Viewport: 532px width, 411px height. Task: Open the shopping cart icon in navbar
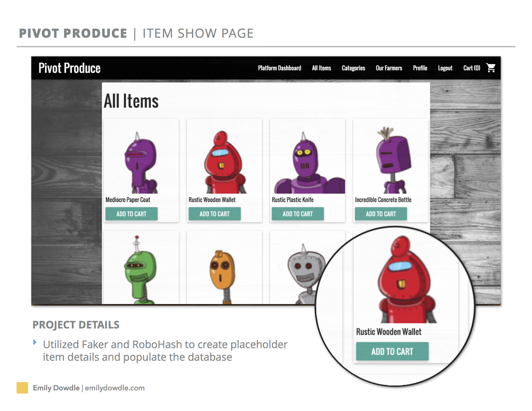click(491, 68)
